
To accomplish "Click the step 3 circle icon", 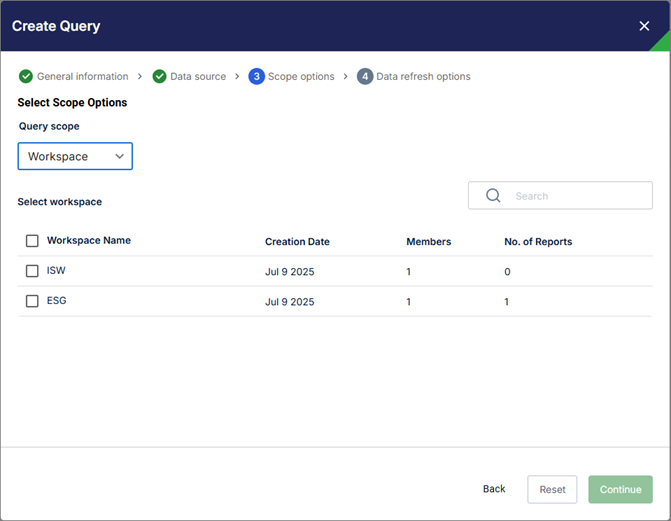I will click(256, 76).
